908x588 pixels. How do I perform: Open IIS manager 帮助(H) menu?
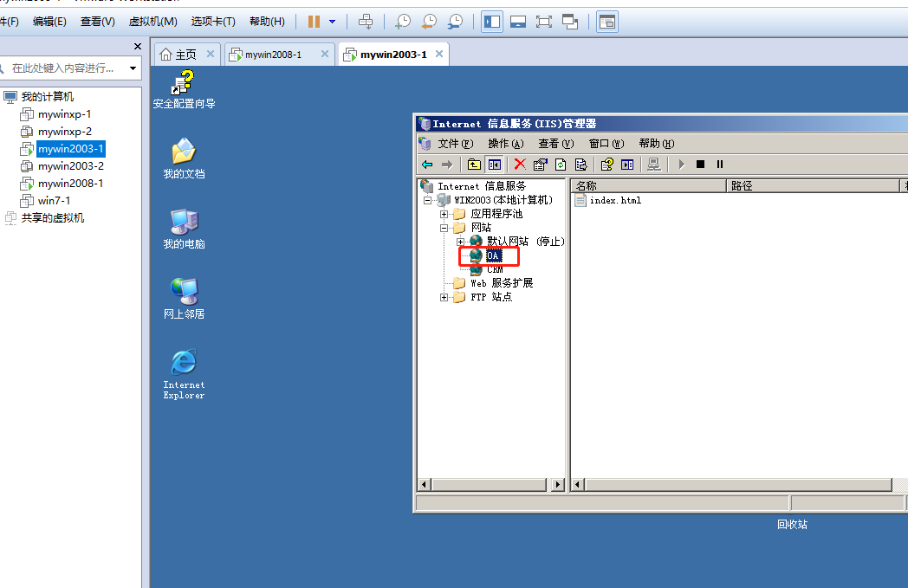(x=657, y=144)
